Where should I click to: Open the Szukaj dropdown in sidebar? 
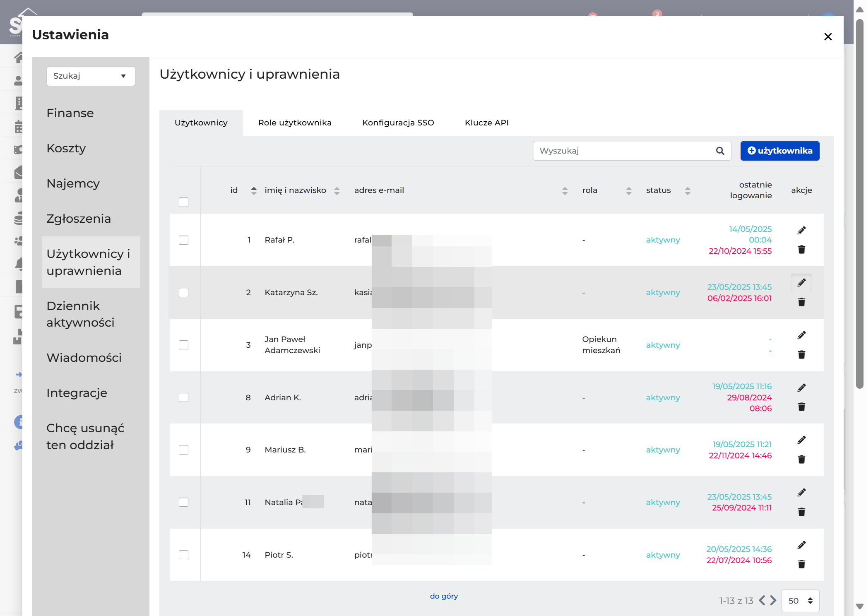91,76
